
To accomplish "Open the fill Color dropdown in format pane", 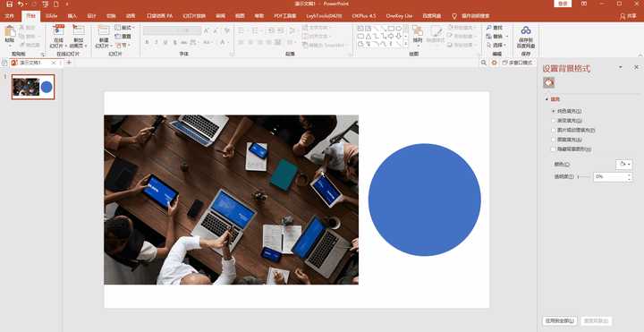I will [624, 165].
